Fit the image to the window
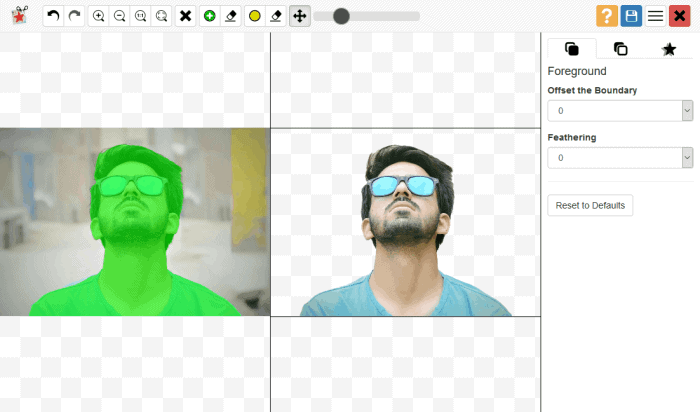Screen dimensions: 700x412 (161, 17)
